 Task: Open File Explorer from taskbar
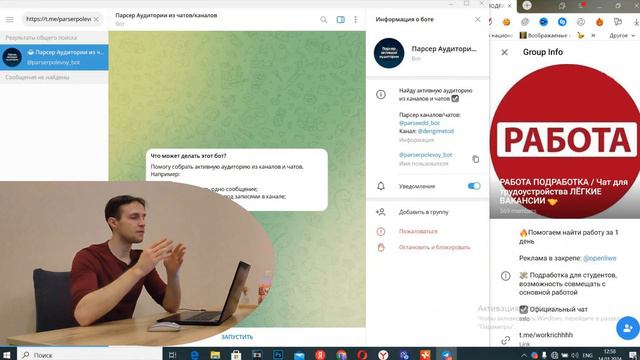tap(215, 355)
